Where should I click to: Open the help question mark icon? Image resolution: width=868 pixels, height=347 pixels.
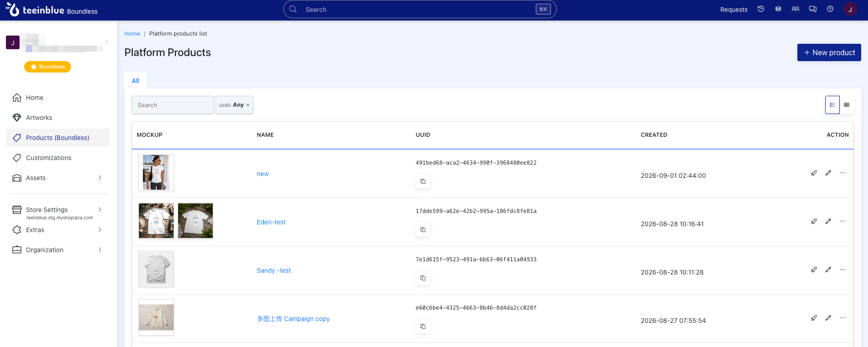coord(830,9)
